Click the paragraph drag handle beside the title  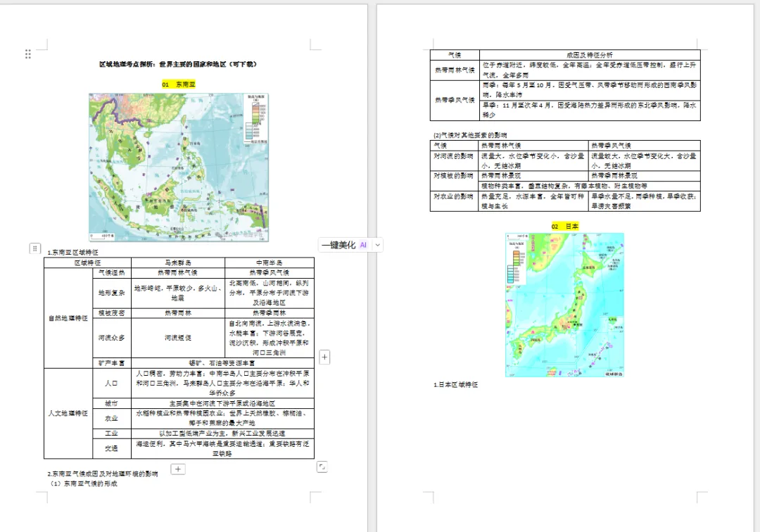coord(27,54)
